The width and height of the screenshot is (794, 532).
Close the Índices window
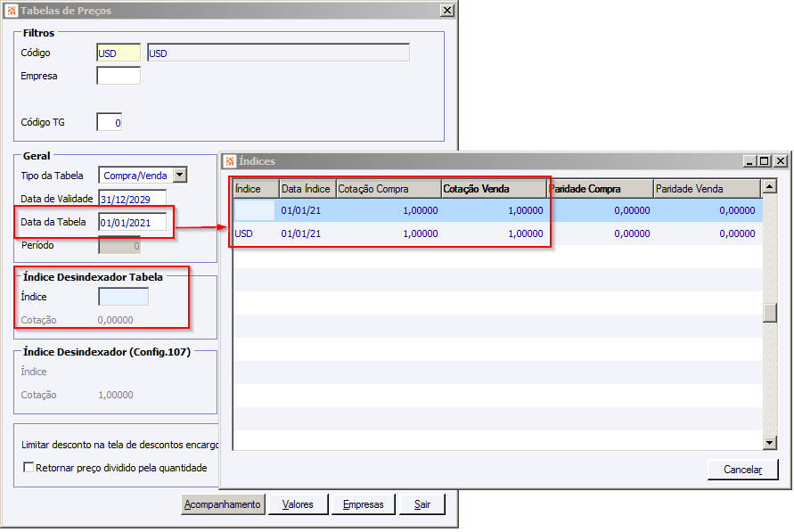pyautogui.click(x=781, y=161)
